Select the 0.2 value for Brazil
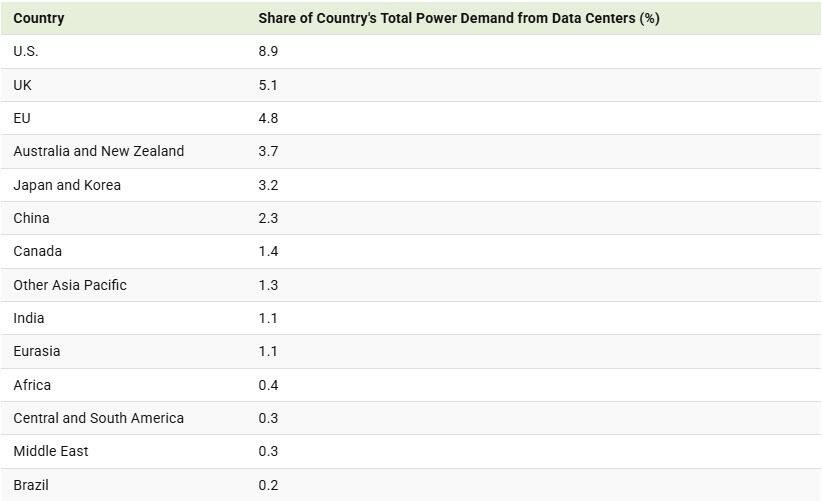The height and width of the screenshot is (501, 822). (268, 485)
